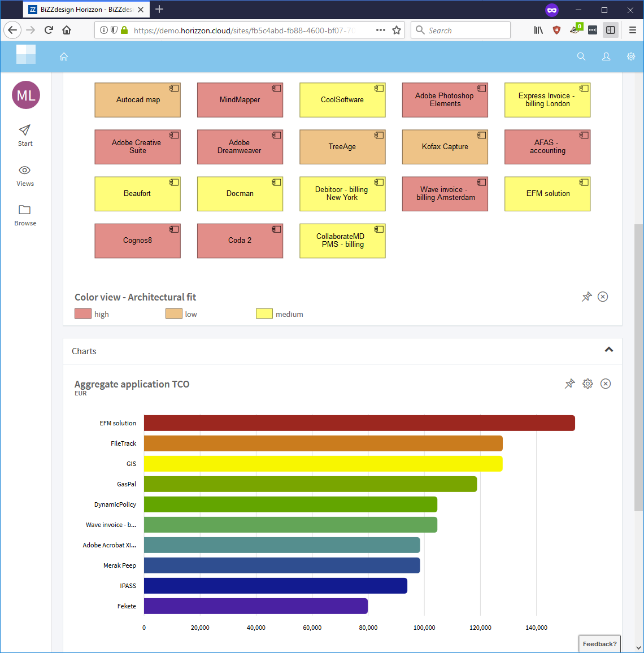Select the Adobe Dreamweaver component
The width and height of the screenshot is (644, 653).
coord(240,147)
